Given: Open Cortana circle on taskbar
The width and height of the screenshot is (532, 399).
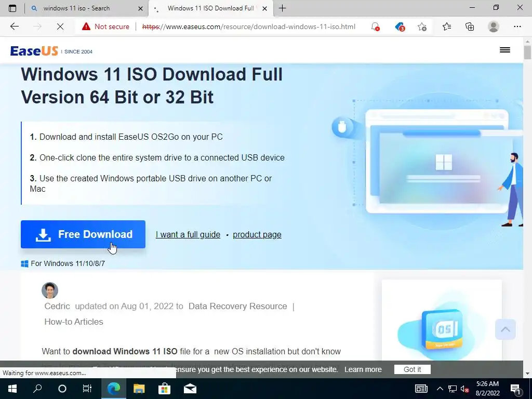Looking at the screenshot, I should pyautogui.click(x=62, y=389).
